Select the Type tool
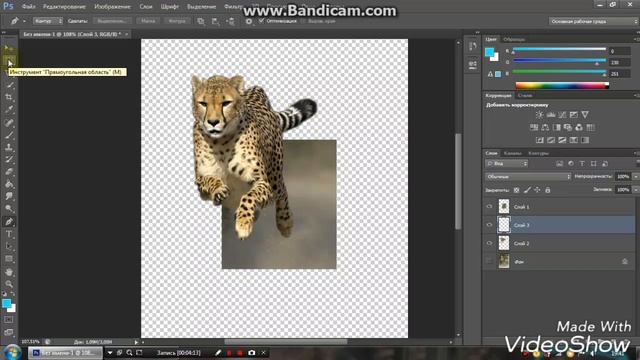Image resolution: width=640 pixels, height=360 pixels. tap(9, 234)
